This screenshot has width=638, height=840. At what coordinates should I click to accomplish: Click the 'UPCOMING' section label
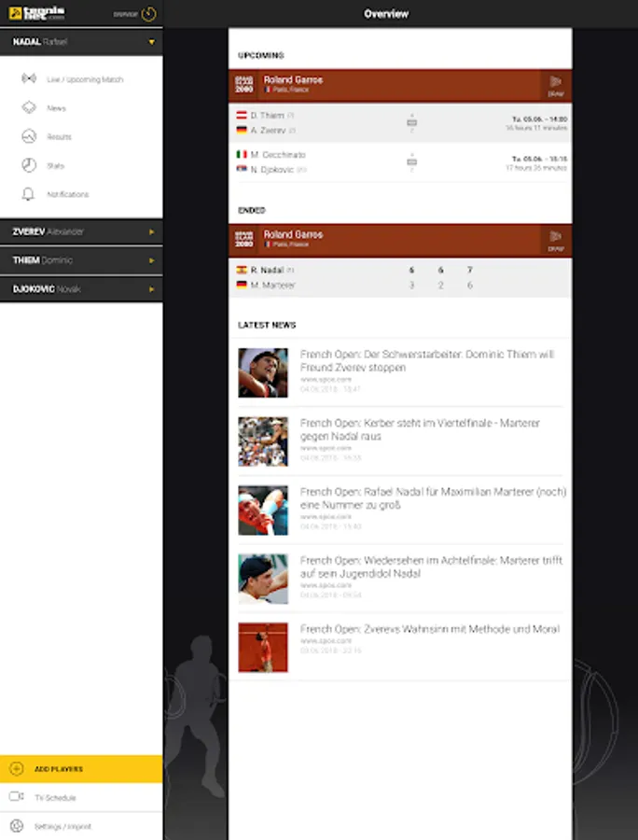260,55
